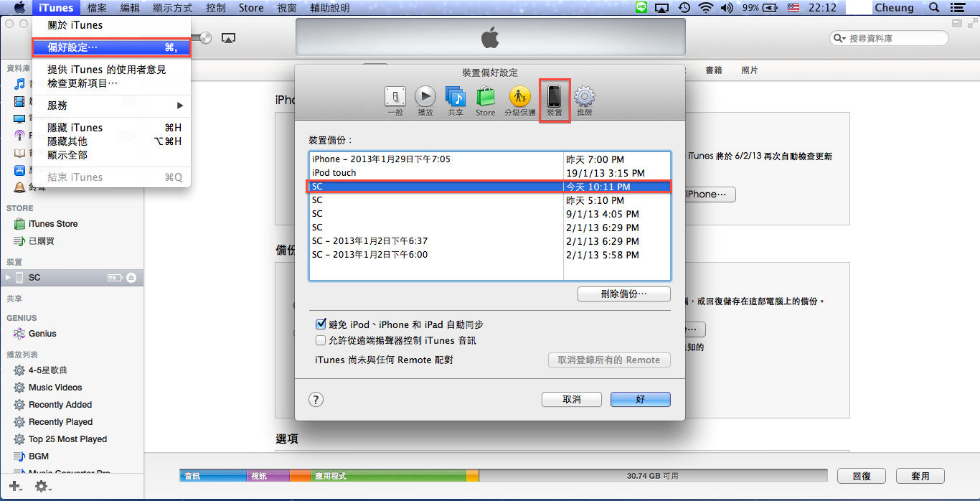The image size is (980, 501).
Task: Toggle 避免 iPod、iPhone 和 iPad 自動同步 checkbox
Action: pyautogui.click(x=321, y=324)
